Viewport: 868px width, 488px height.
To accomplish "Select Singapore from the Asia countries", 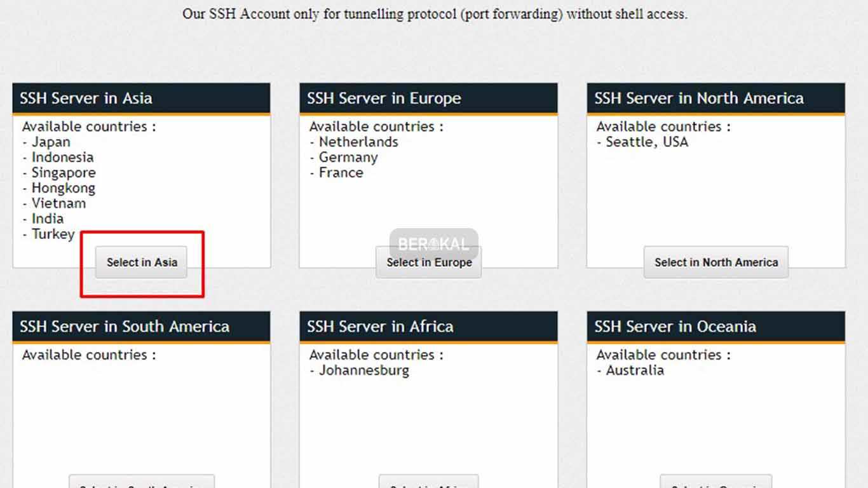I will 64,172.
